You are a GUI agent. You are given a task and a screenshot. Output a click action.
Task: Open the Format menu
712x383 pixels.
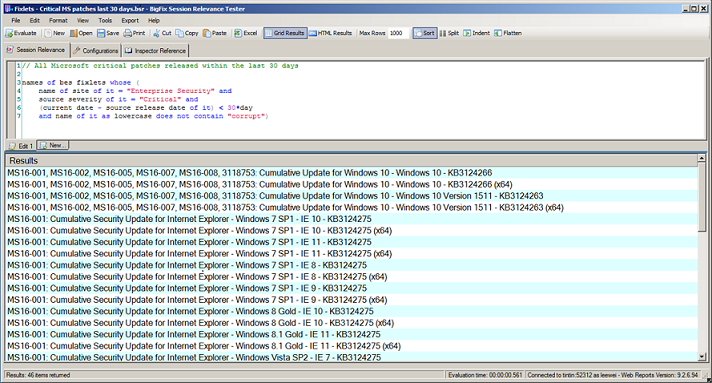click(58, 20)
